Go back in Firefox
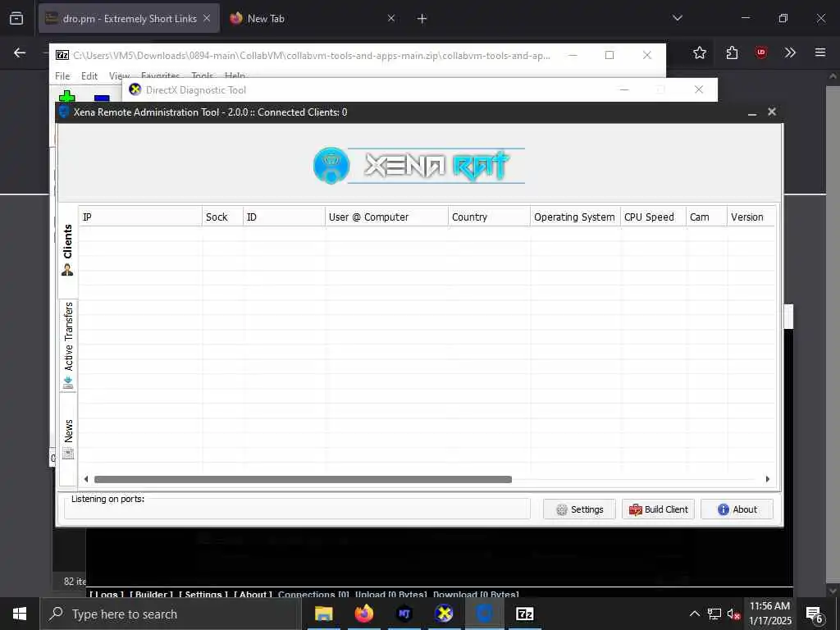Image resolution: width=840 pixels, height=630 pixels. pos(20,52)
